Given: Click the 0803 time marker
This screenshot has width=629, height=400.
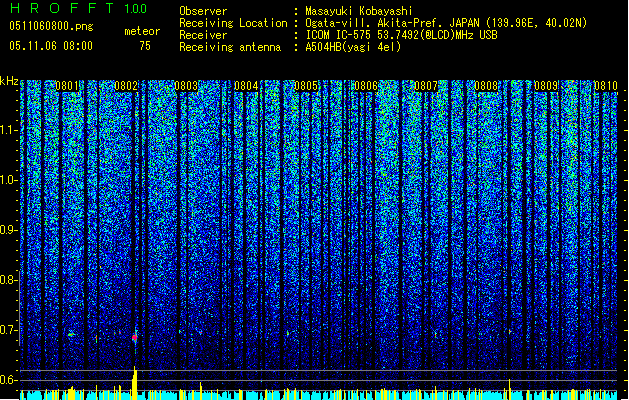Looking at the screenshot, I should [186, 86].
